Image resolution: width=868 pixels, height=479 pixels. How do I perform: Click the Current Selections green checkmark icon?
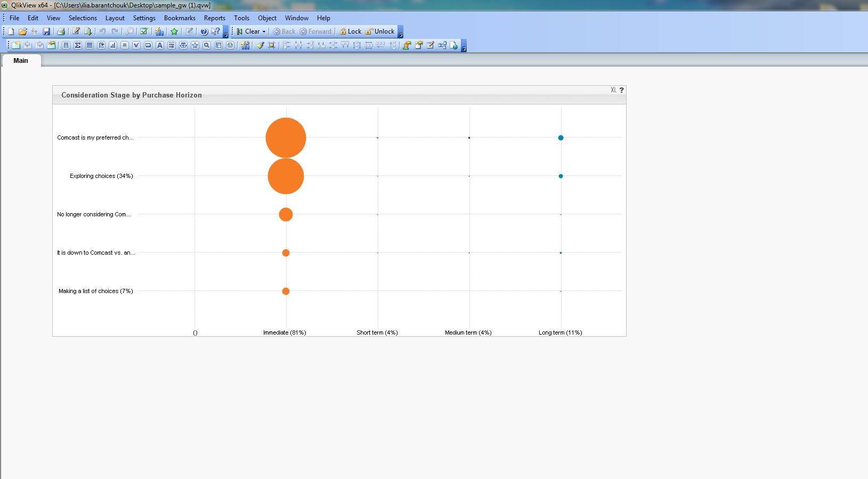coord(144,31)
